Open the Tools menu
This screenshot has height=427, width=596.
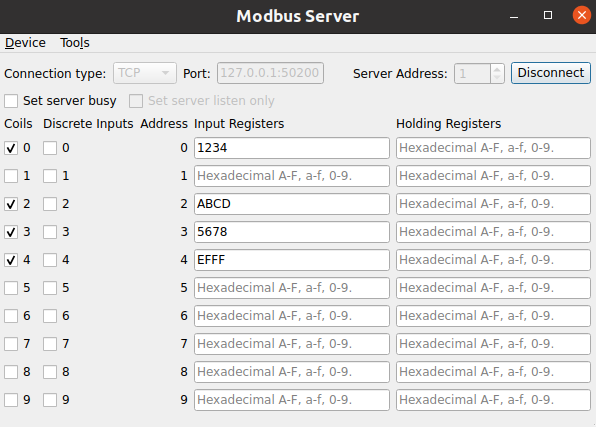[x=75, y=43]
